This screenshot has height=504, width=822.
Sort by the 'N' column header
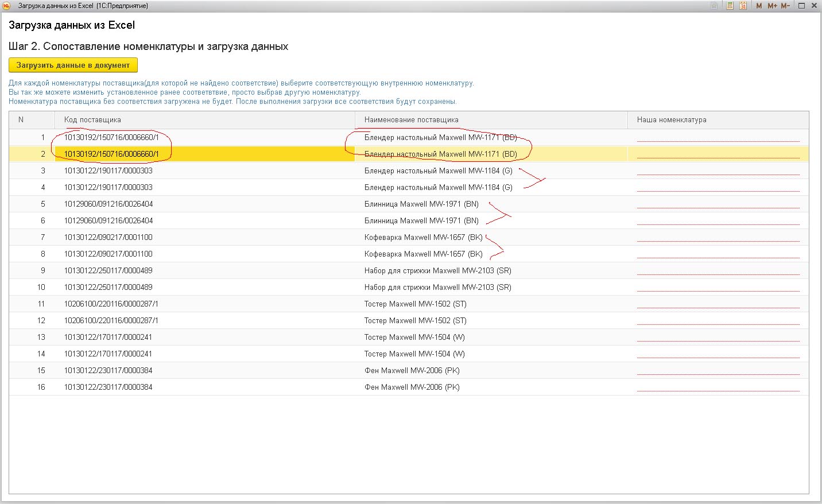coord(32,120)
